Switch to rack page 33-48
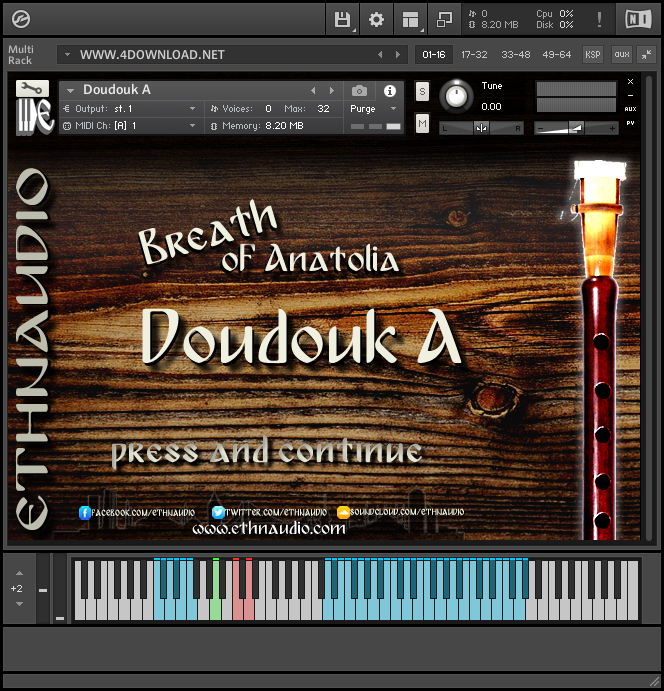This screenshot has width=664, height=691. pyautogui.click(x=516, y=55)
